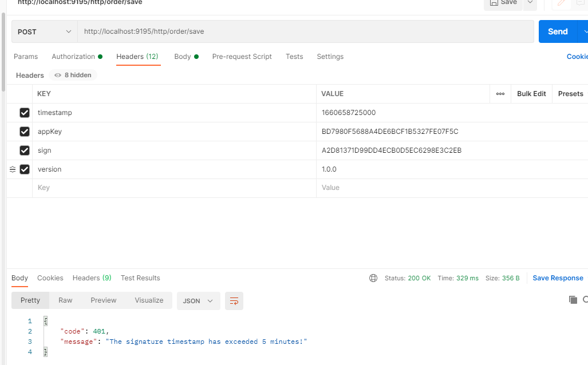Select Preview response view

[x=104, y=300]
